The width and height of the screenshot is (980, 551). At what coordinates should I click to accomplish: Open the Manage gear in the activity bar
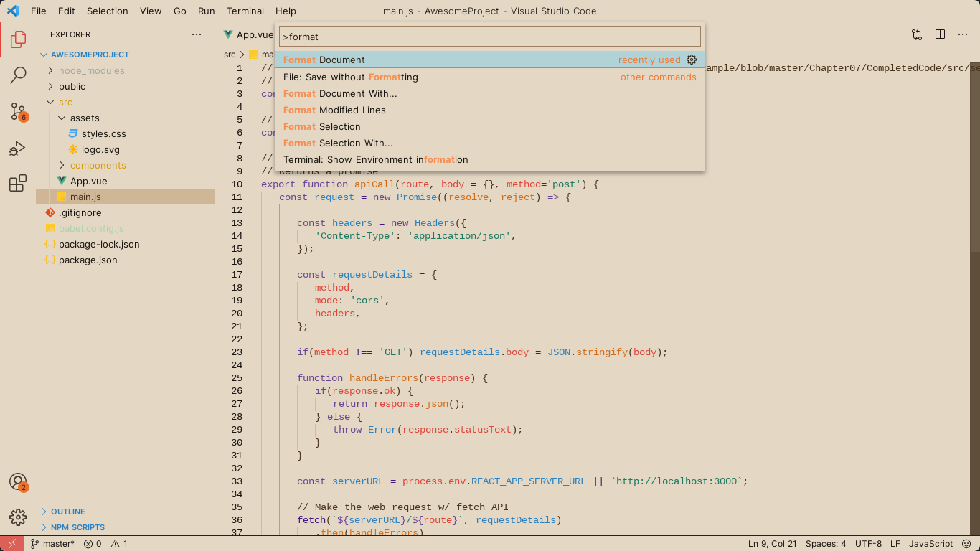click(18, 517)
